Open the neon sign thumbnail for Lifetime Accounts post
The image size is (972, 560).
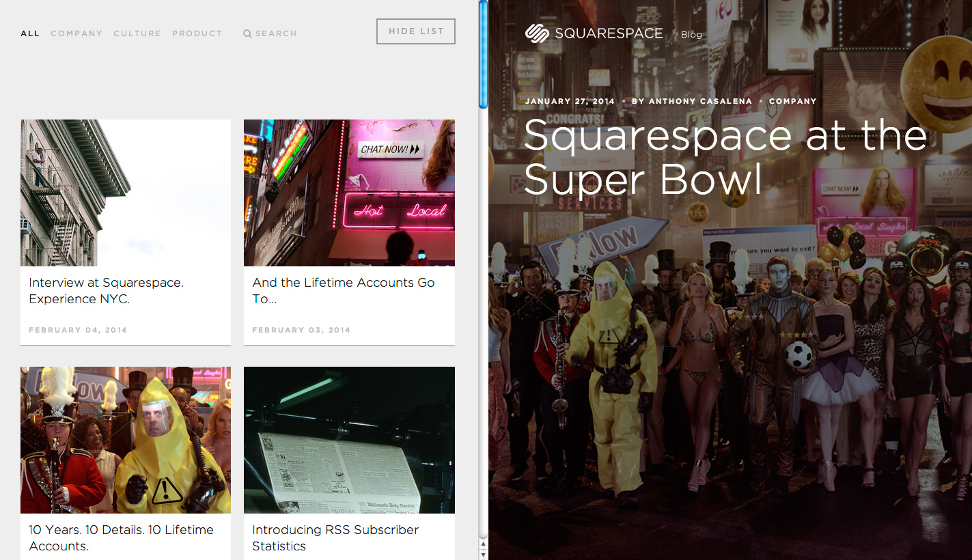tap(349, 193)
